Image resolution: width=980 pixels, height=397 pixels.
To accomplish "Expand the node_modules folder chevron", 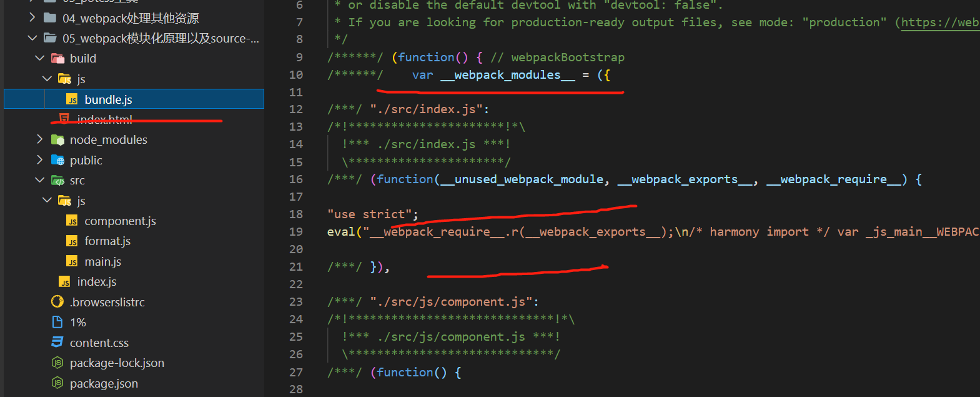I will click(40, 139).
